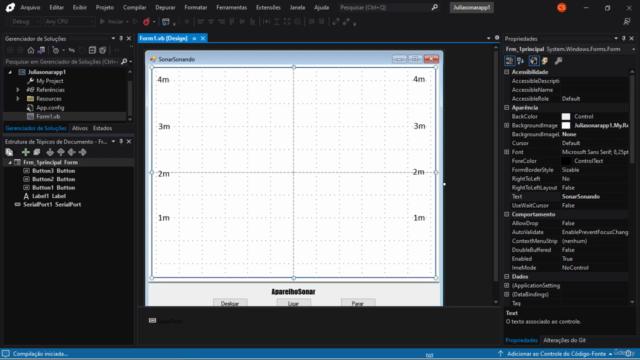Toggle the Properties view button

533,61
